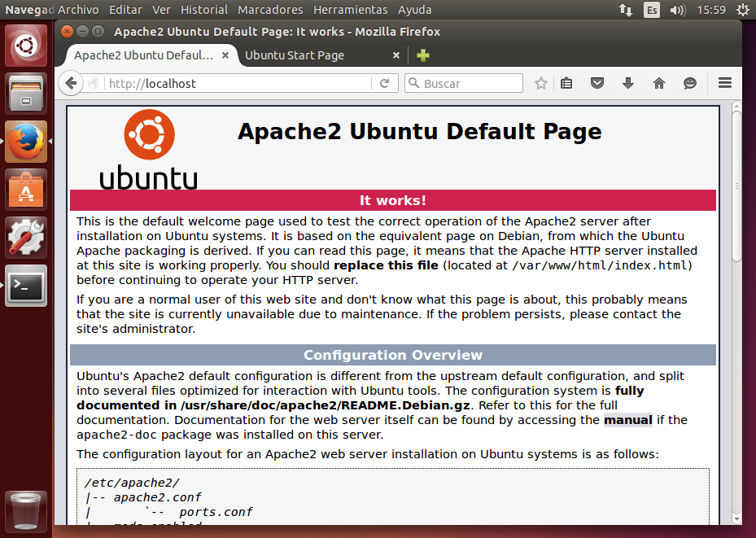Minimize the Firefox window

pyautogui.click(x=82, y=31)
